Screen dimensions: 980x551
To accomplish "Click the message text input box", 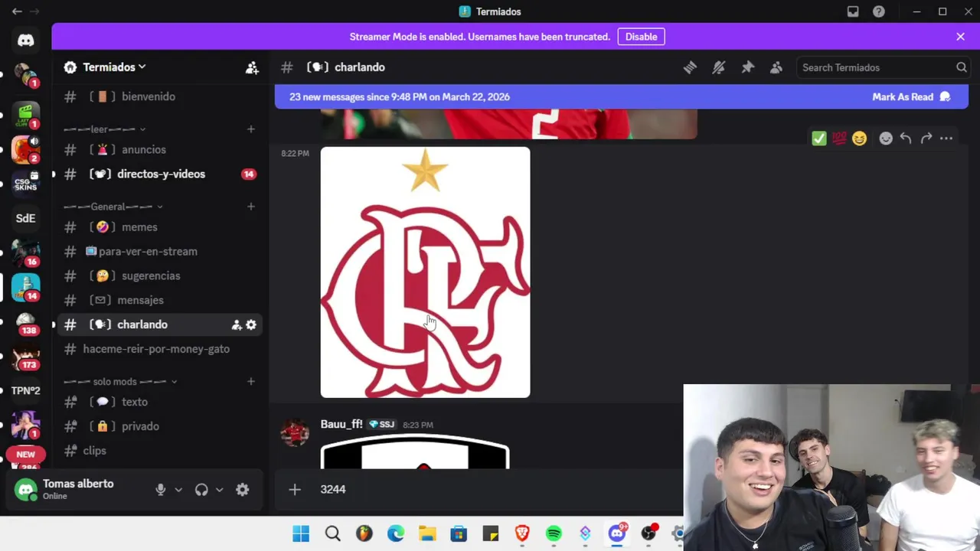I will (x=498, y=490).
